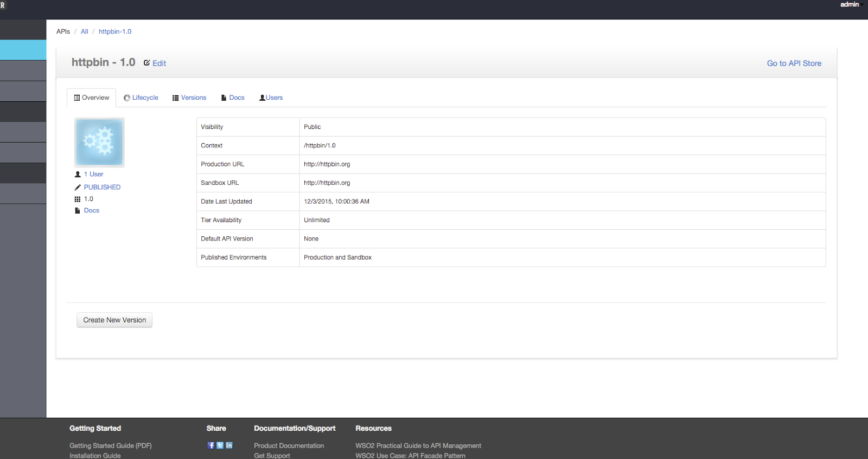The height and width of the screenshot is (459, 868).
Task: Open Product Documentation footer link
Action: 289,445
